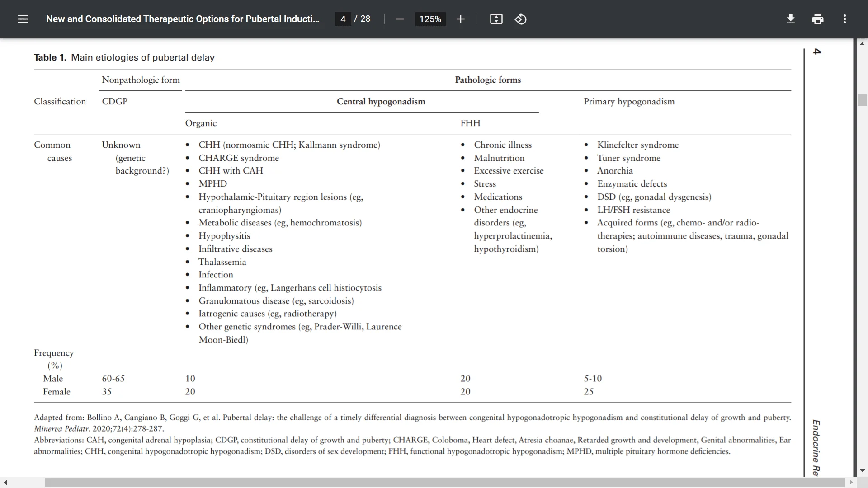Image resolution: width=868 pixels, height=488 pixels.
Task: Click the vertical scrollbar up arrow
Action: (862, 44)
